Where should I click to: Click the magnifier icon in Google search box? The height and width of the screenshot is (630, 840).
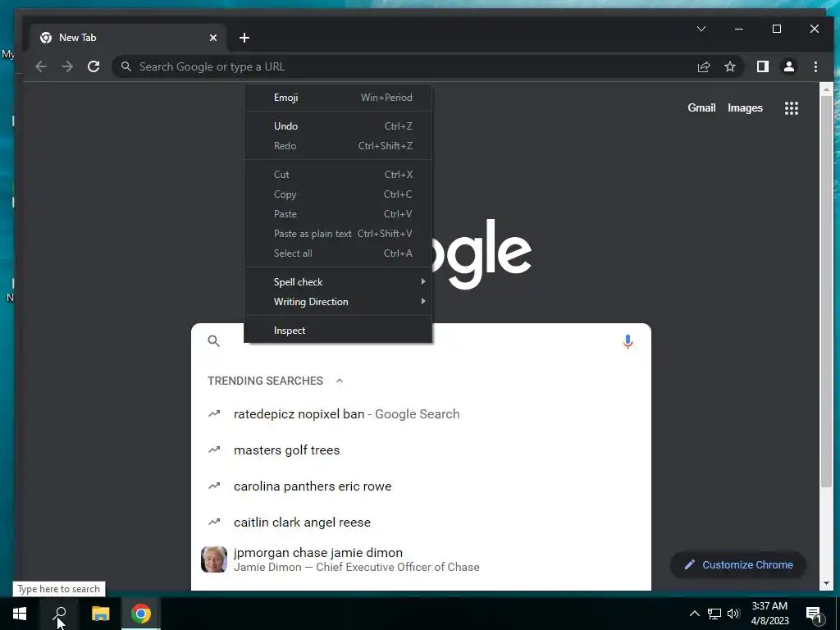point(214,340)
